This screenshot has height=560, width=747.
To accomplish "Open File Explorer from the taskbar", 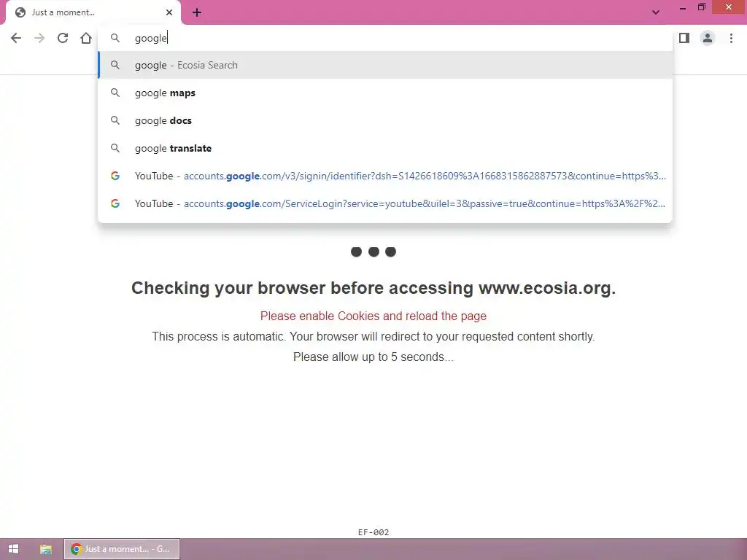I will (46, 549).
